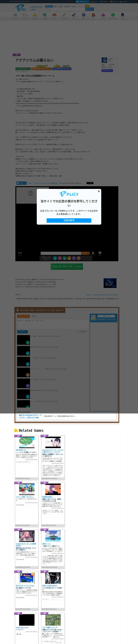Open the FAQ link
Viewport: 138px width, 644px height.
[x=33, y=10]
